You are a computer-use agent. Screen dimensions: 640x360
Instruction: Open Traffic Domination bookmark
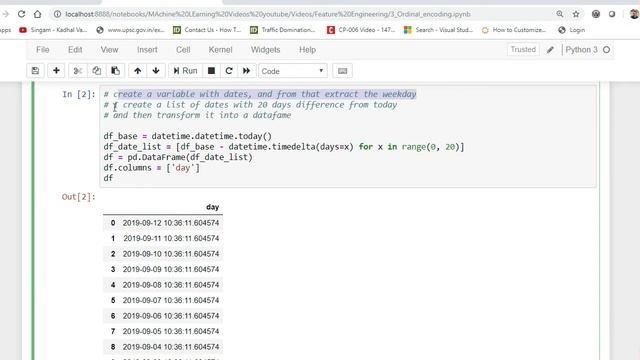coord(283,30)
